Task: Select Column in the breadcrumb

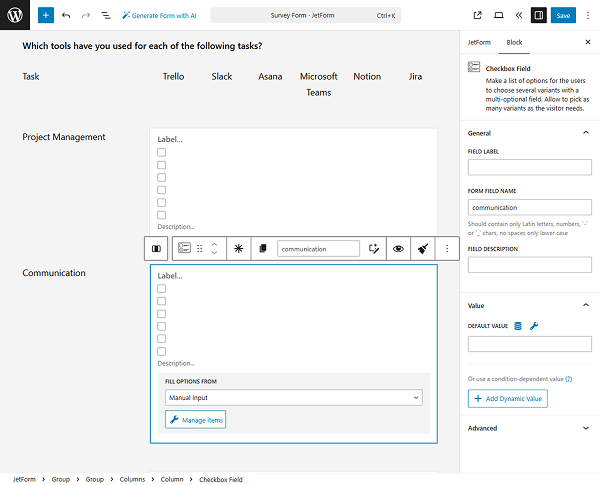Action: [x=172, y=479]
